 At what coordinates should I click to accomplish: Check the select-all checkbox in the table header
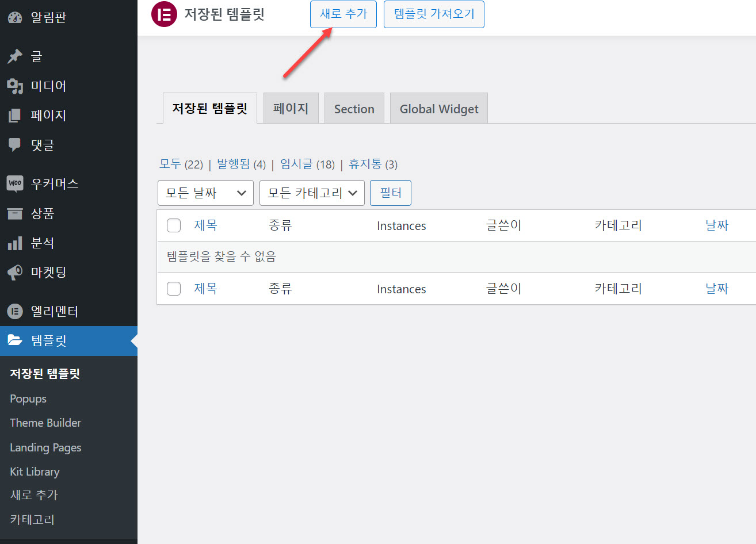point(173,225)
